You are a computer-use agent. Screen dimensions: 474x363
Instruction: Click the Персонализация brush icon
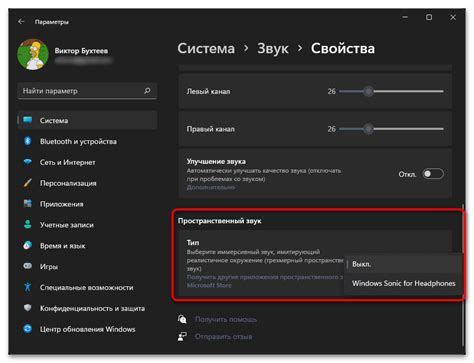[x=28, y=183]
